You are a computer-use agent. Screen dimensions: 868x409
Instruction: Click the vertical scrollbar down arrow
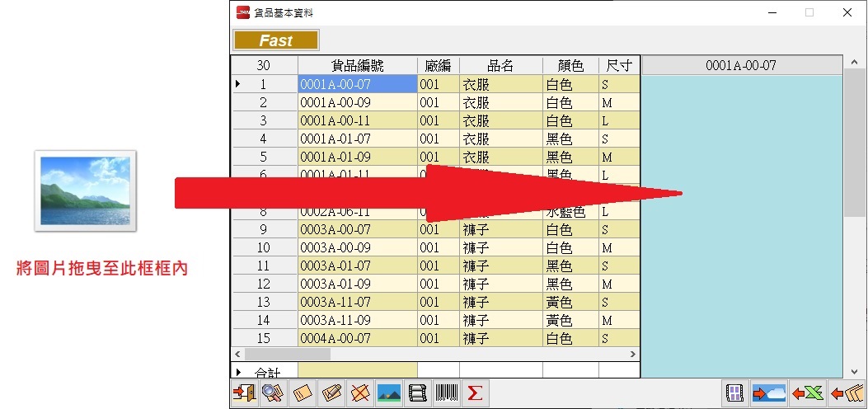tap(854, 371)
